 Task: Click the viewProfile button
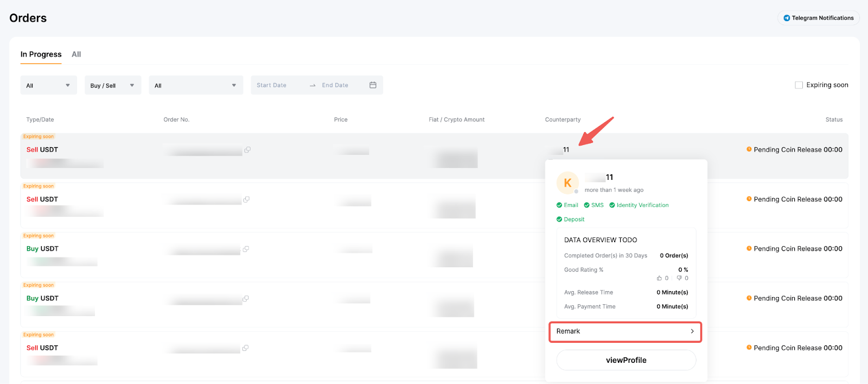[x=626, y=360]
